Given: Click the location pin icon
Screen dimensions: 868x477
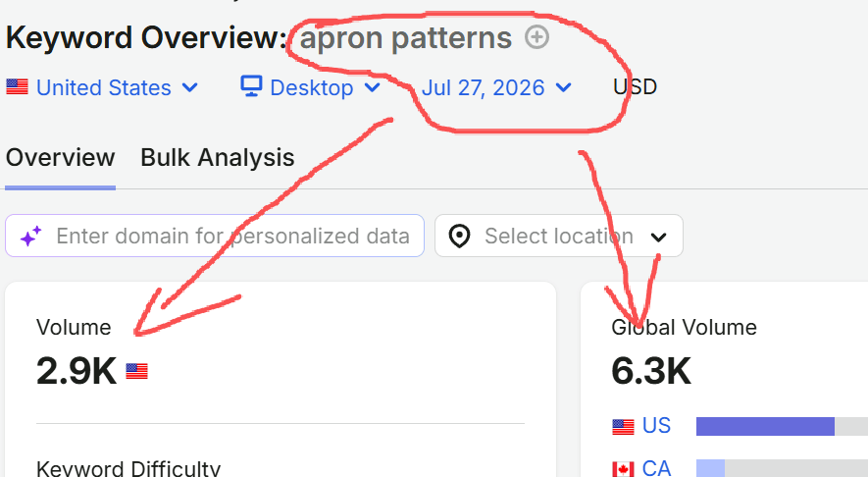Looking at the screenshot, I should pyautogui.click(x=459, y=236).
